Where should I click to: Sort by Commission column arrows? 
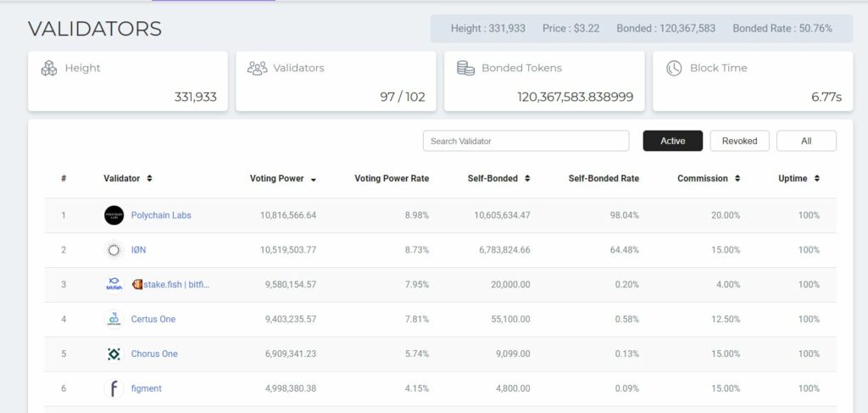(737, 178)
